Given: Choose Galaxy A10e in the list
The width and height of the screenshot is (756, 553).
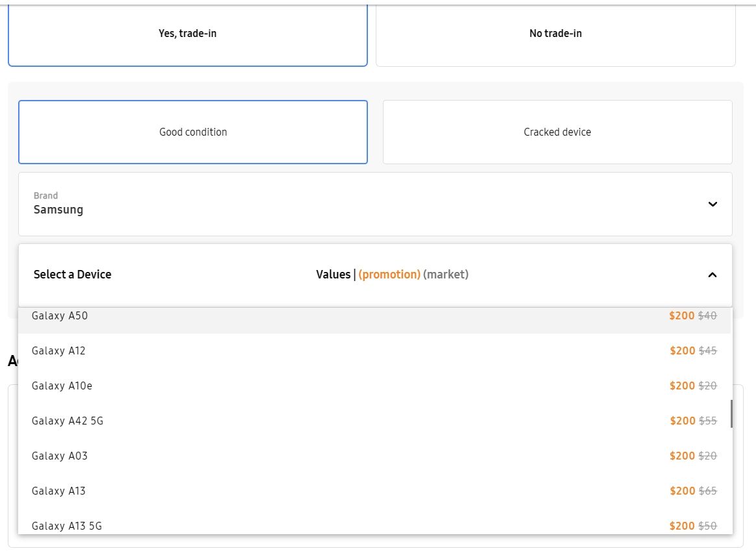Looking at the screenshot, I should coord(374,386).
